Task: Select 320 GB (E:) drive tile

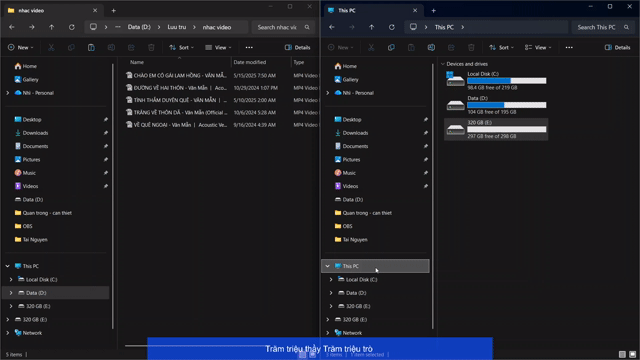Action: [496, 129]
